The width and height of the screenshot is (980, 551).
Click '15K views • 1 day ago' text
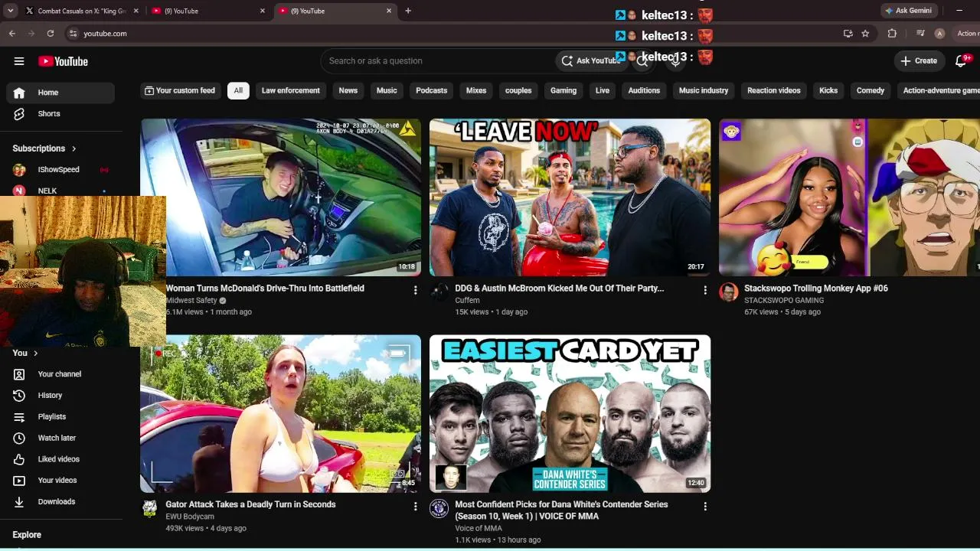[x=491, y=312]
